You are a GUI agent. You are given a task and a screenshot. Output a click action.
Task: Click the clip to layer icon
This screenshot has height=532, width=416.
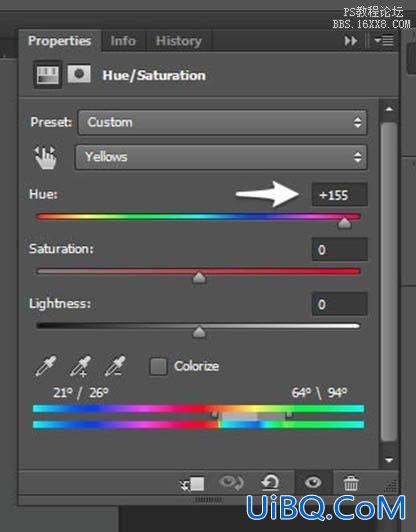pos(192,483)
